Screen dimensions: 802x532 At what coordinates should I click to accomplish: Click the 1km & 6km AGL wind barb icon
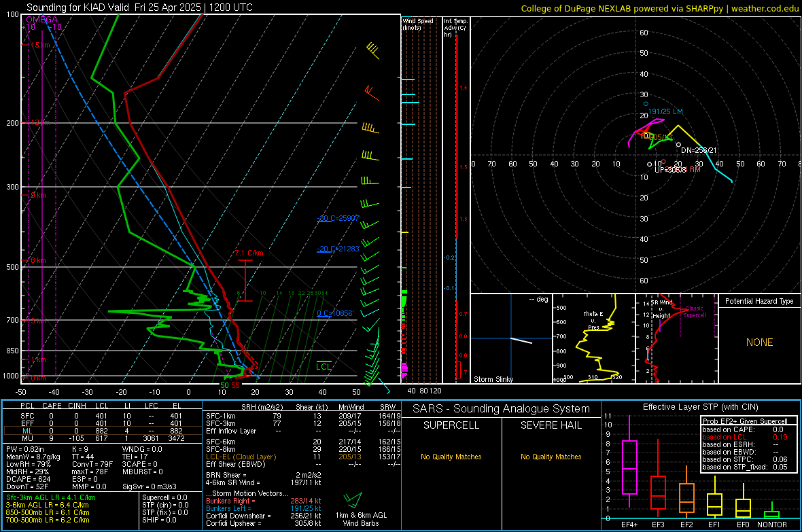353,499
